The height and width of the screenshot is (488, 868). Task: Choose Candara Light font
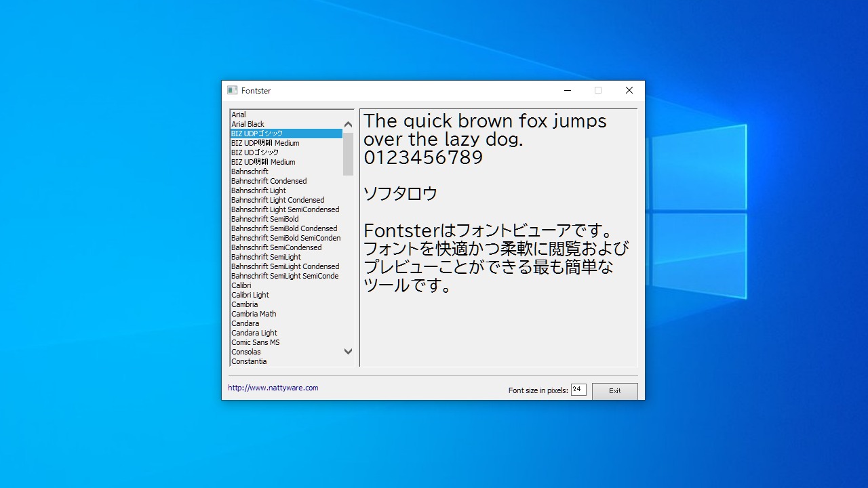click(x=286, y=333)
